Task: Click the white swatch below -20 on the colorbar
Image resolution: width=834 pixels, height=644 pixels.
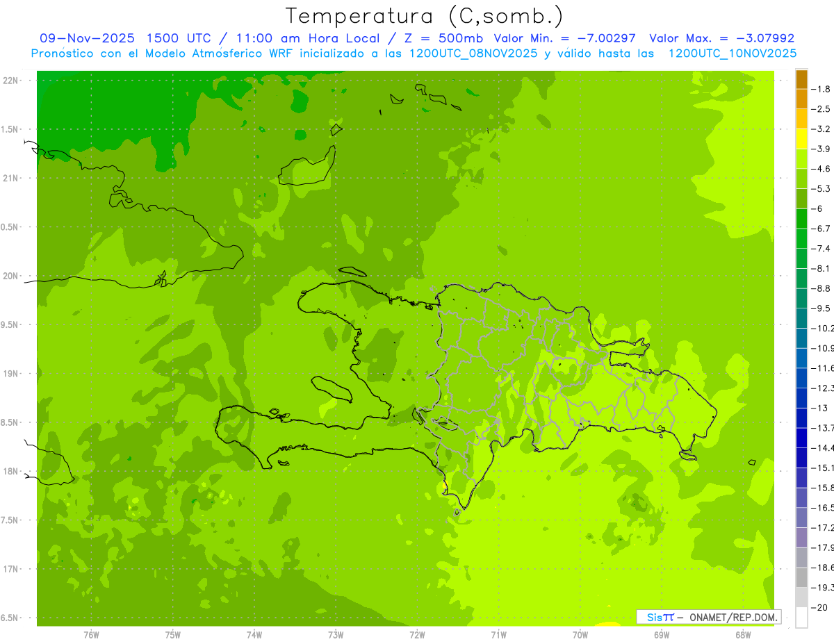Action: coord(801,617)
